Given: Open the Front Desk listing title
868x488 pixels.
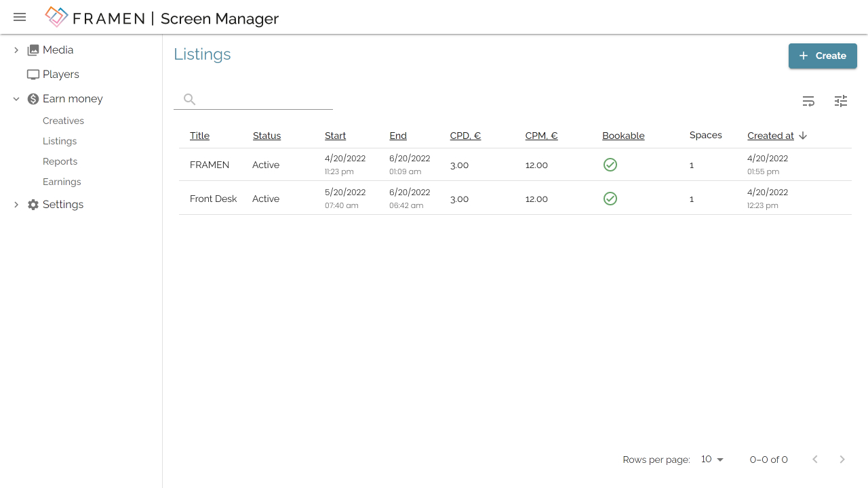Looking at the screenshot, I should [214, 199].
